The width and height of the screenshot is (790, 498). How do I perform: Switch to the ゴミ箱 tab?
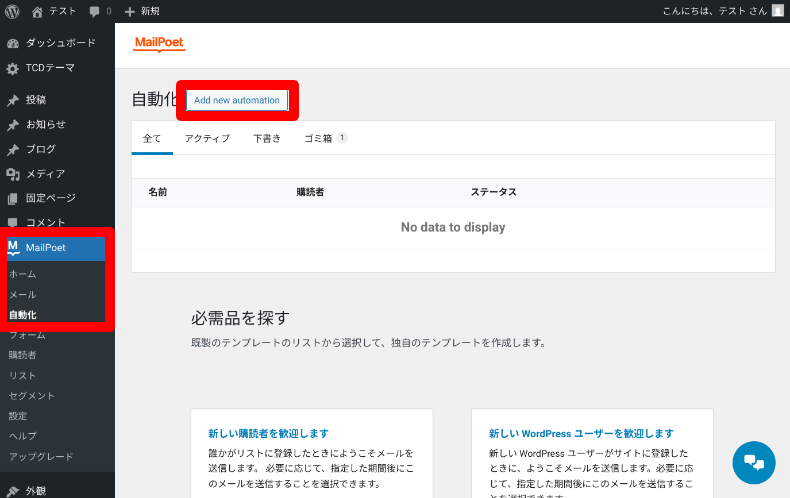coord(325,138)
